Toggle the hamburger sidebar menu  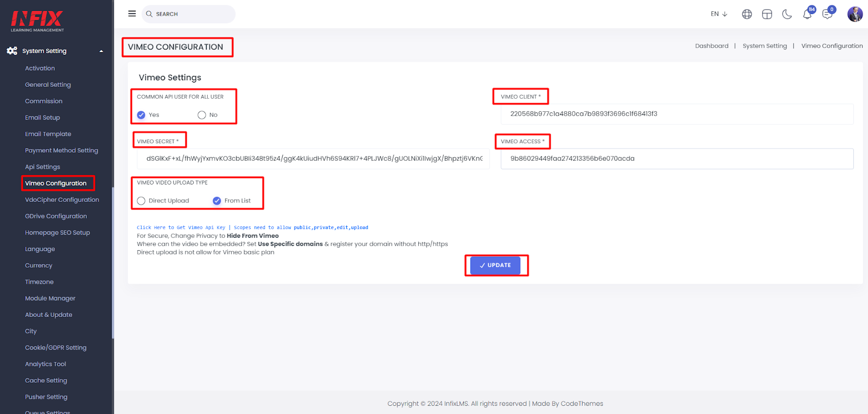(x=132, y=14)
